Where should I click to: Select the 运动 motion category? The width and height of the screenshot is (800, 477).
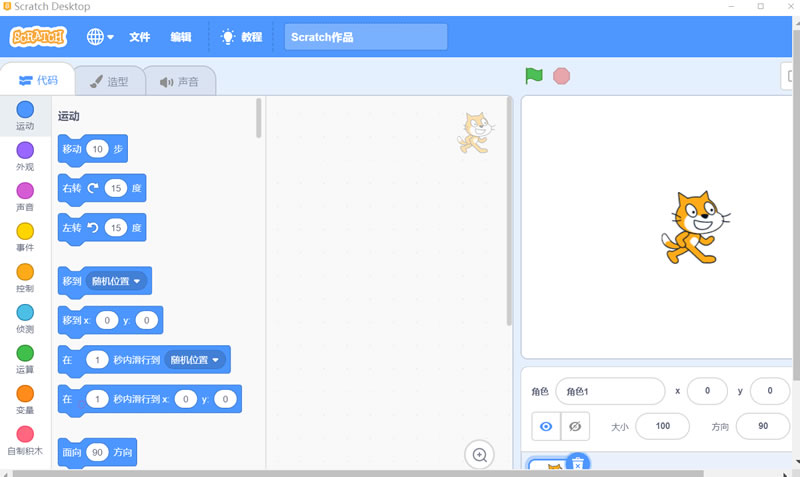click(25, 115)
